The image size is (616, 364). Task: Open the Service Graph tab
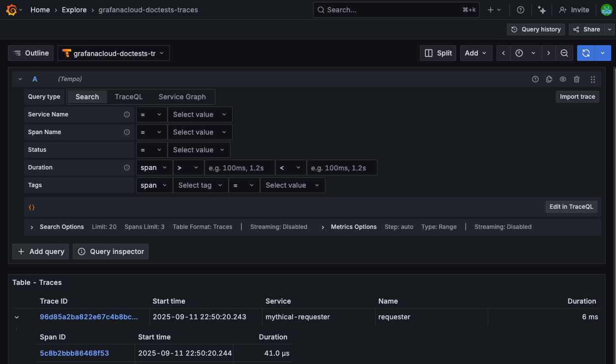[181, 96]
